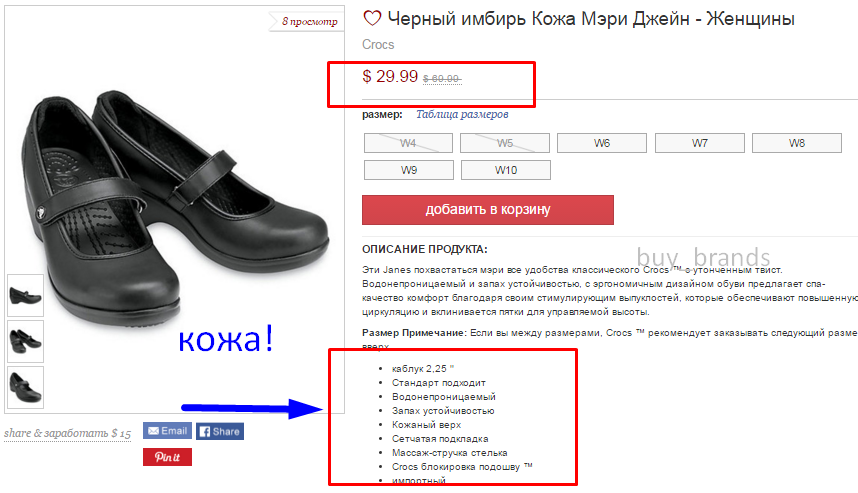This screenshot has width=858, height=493.
Task: Click the heart wishlist icon beside the title
Action: (x=372, y=19)
